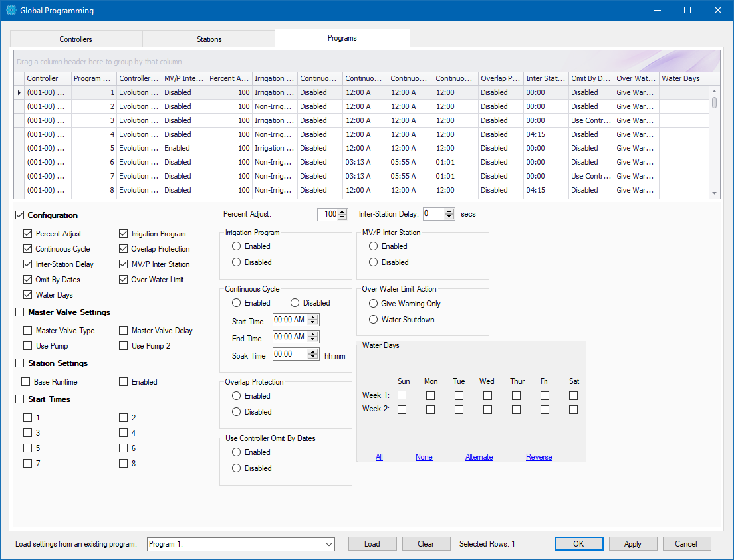Click the Apply button

coord(633,543)
